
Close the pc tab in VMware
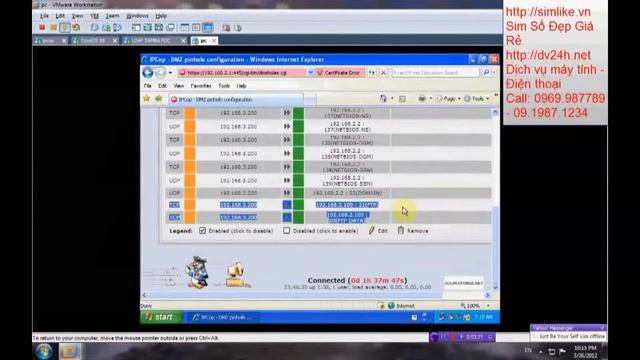[x=213, y=40]
